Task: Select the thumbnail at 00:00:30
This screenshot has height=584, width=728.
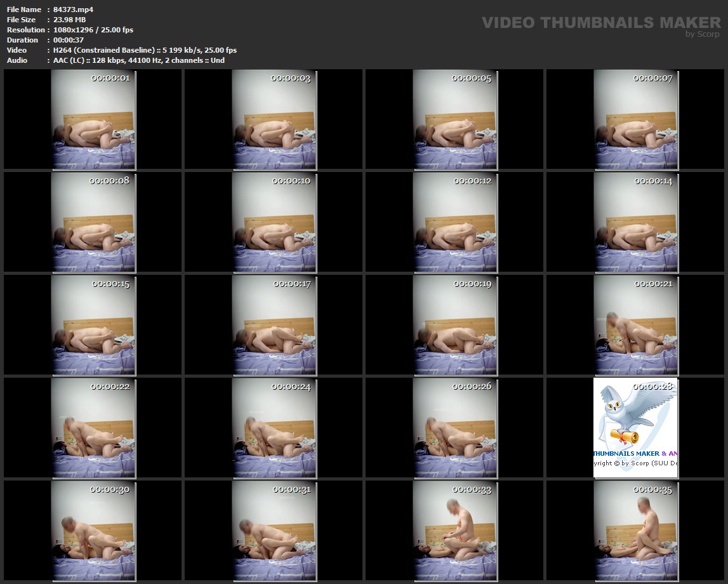Action: [93, 531]
